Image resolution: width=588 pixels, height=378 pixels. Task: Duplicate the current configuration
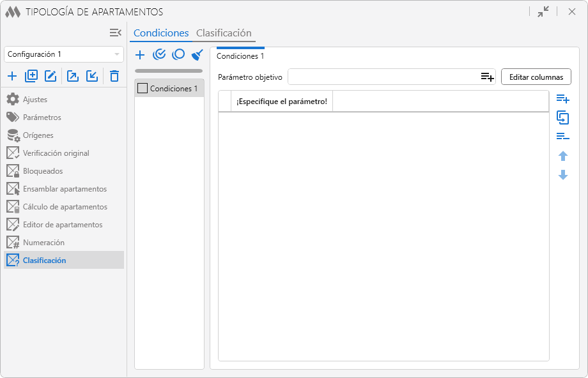coord(31,77)
